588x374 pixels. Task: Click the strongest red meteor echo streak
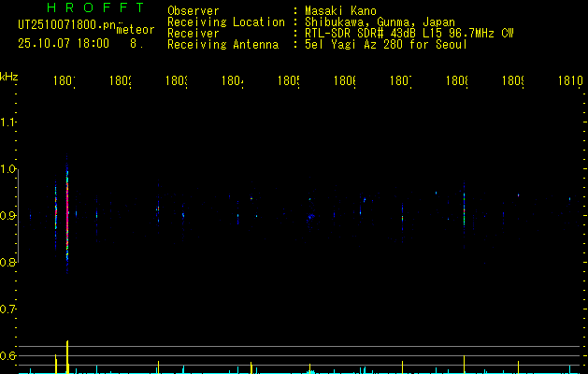[67, 214]
